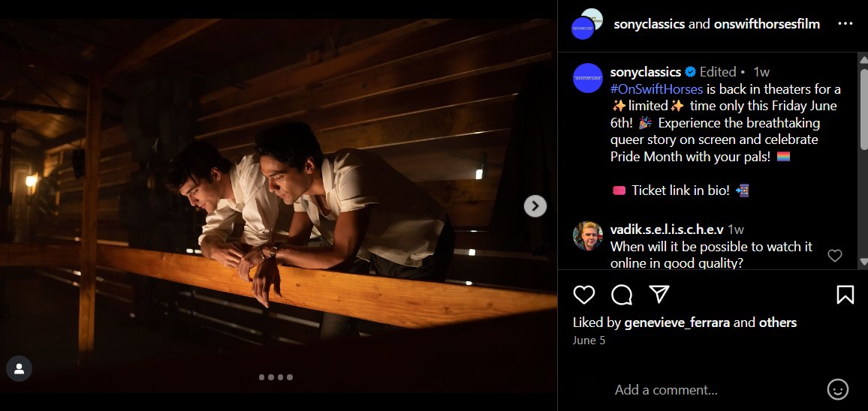
Task: Open the #OnSwiftHorses hashtag link
Action: click(x=657, y=89)
